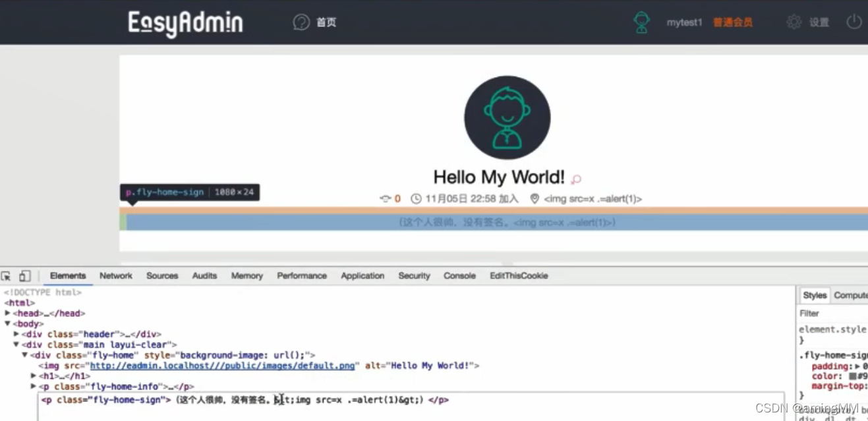Click the margin-top style property
Screen dimensions: 868x421
(x=838, y=386)
